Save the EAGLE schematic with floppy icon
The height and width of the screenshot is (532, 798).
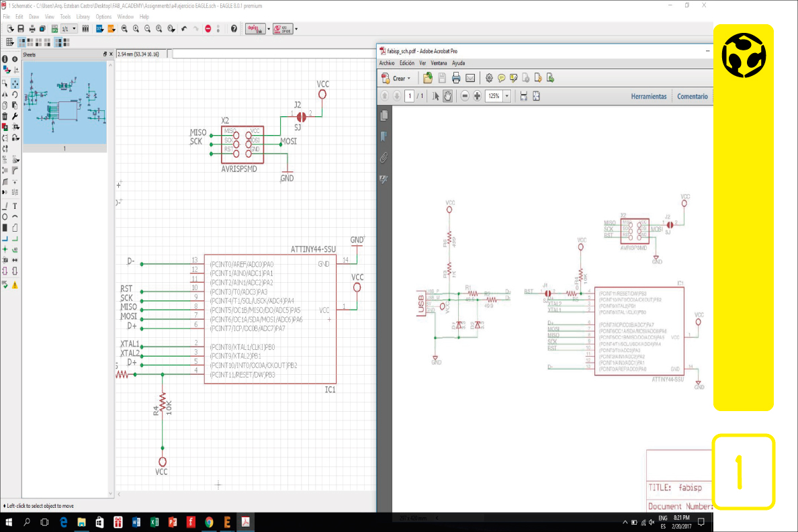tap(21, 29)
